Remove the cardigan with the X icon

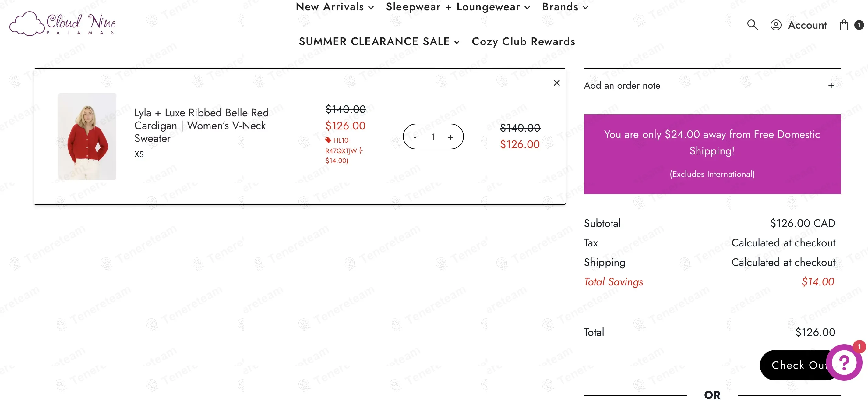(x=557, y=83)
